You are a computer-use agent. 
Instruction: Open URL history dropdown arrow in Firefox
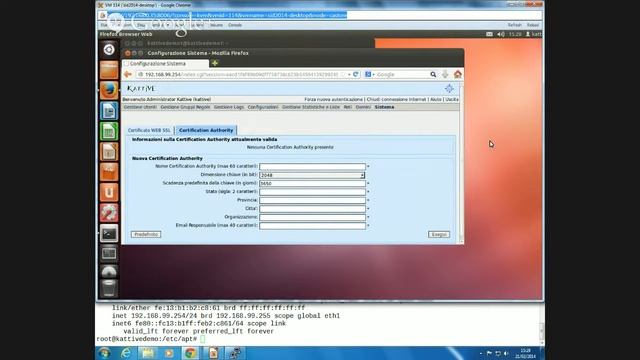click(x=349, y=75)
